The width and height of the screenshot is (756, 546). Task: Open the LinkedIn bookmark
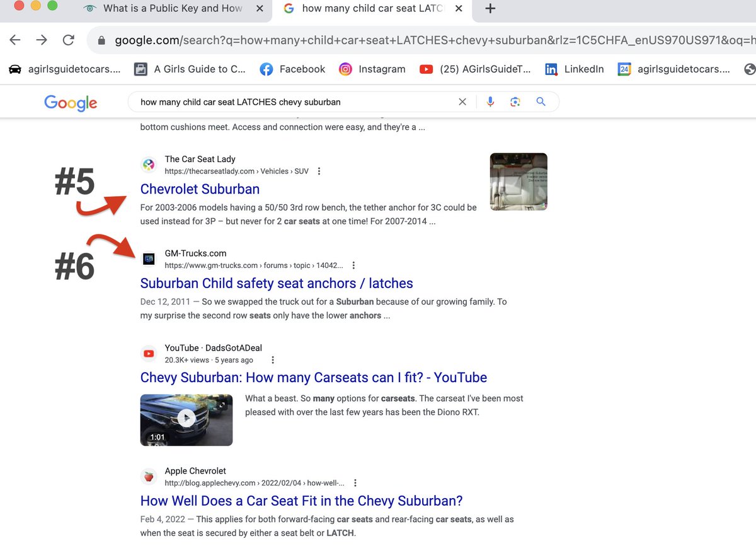(574, 69)
